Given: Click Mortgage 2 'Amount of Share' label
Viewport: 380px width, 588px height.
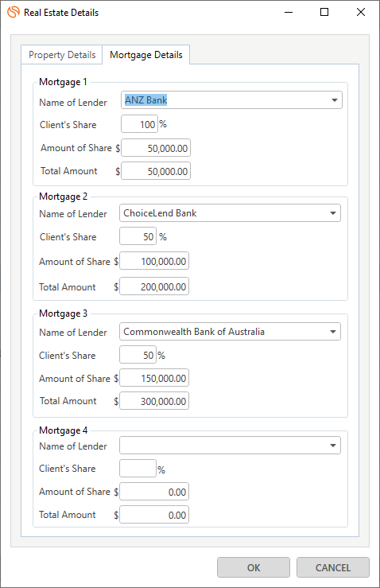Looking at the screenshot, I should (x=75, y=261).
